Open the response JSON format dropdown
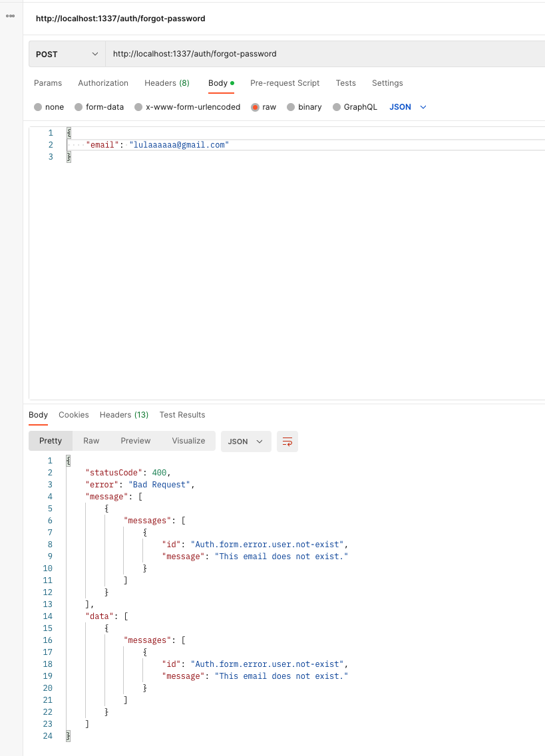The image size is (545, 756). point(246,441)
